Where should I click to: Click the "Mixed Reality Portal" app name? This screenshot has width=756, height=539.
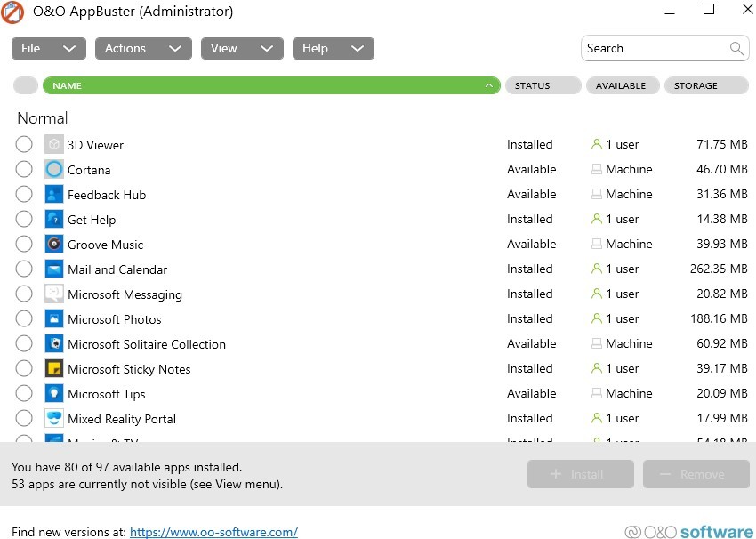[x=122, y=419]
